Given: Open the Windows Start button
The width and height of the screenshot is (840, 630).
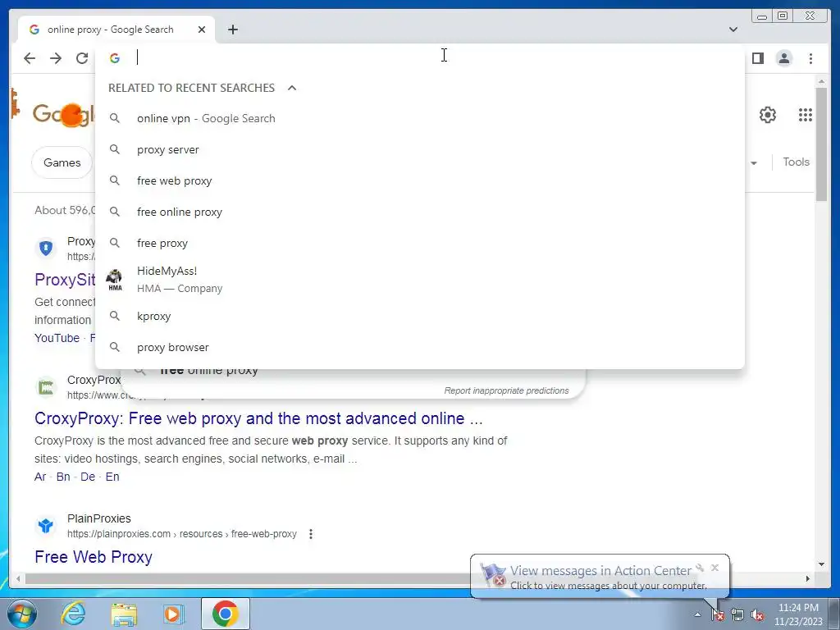Looking at the screenshot, I should point(22,614).
